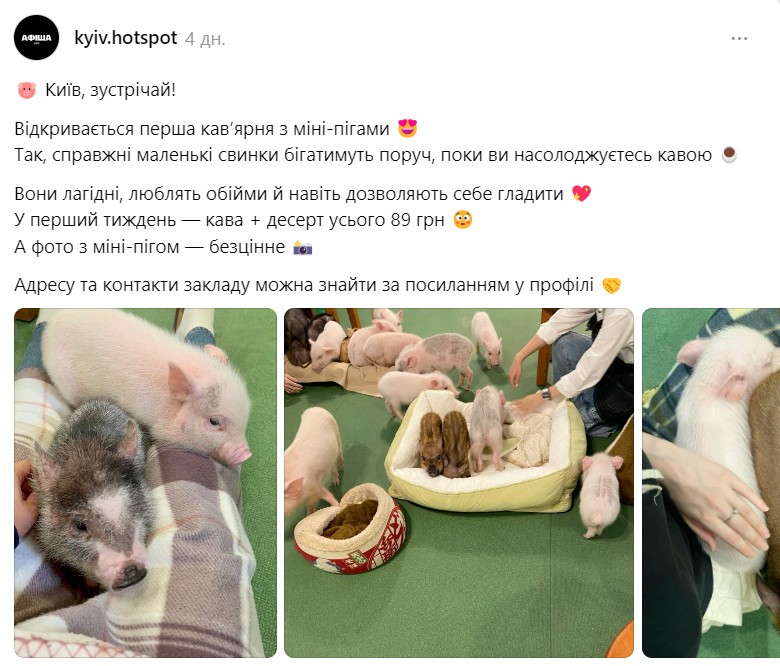780x666 pixels.
Task: Open first photo of two piglets on blanket
Action: tap(145, 483)
